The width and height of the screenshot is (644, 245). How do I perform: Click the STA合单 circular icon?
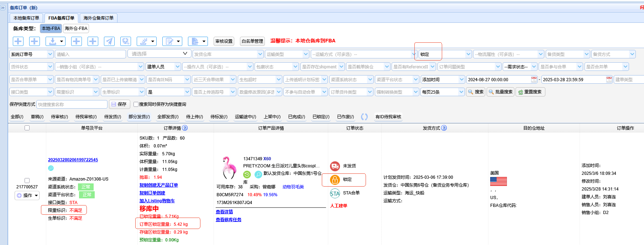click(335, 193)
